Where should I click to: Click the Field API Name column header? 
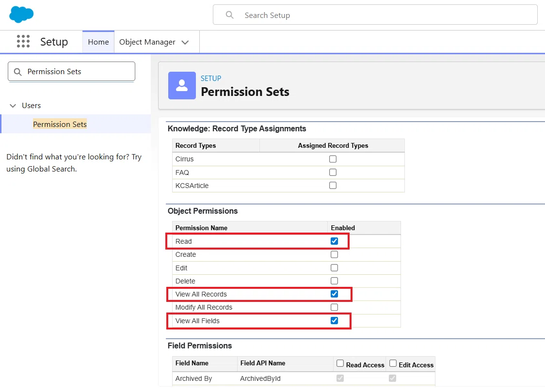coord(263,363)
